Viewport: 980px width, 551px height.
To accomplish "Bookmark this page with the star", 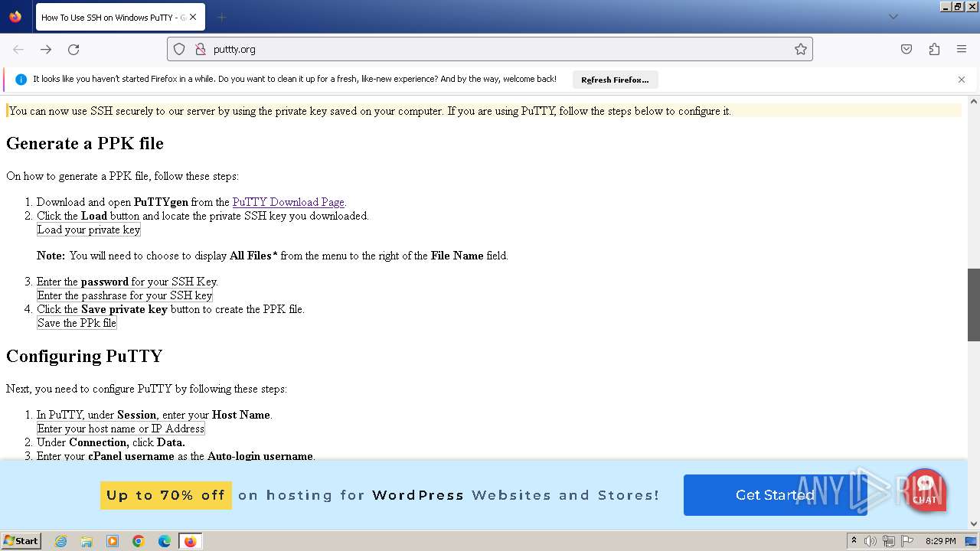I will 800,49.
